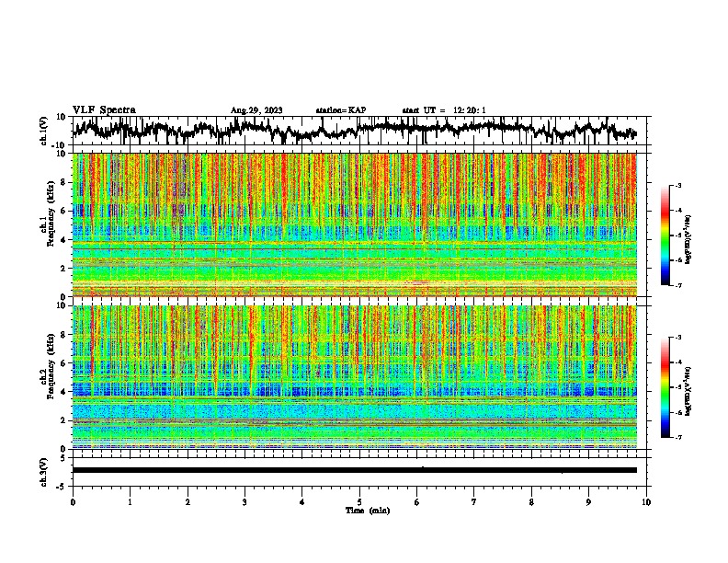Click the "-3" label on ch.1 colorbar

pos(677,186)
